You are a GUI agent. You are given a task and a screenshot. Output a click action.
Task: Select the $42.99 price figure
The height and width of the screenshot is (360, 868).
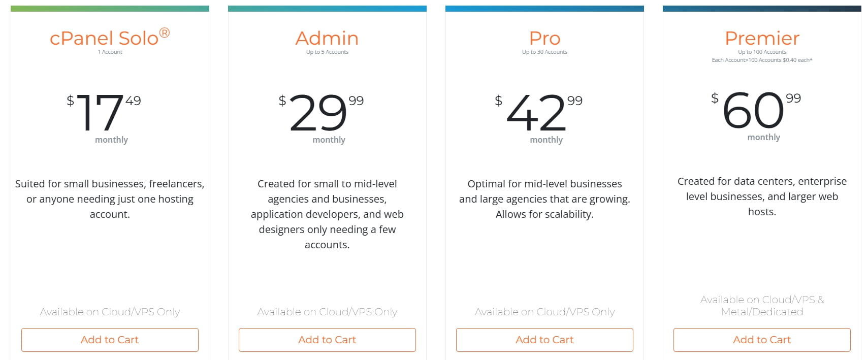point(537,112)
